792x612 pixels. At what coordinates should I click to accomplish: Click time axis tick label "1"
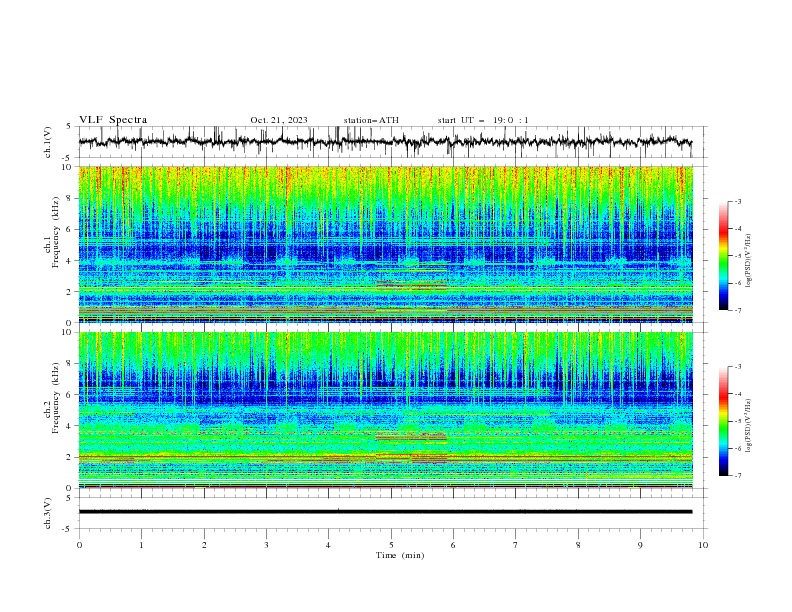141,545
